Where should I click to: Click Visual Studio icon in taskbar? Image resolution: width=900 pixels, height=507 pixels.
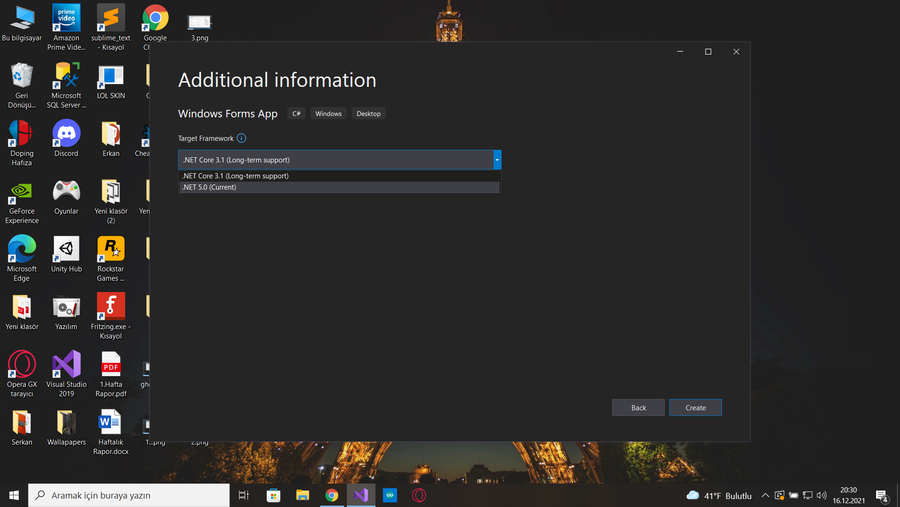360,495
